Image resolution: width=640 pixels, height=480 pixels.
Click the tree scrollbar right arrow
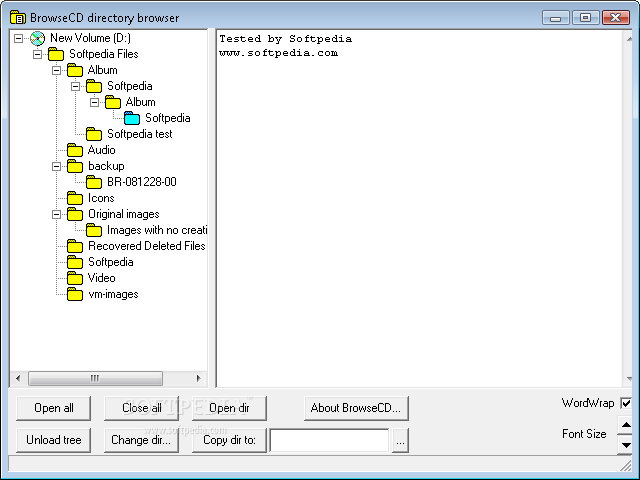(198, 378)
